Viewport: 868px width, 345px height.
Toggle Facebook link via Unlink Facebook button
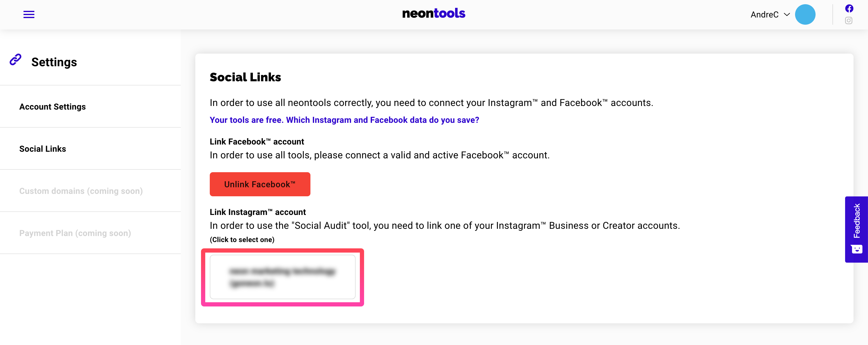[260, 184]
